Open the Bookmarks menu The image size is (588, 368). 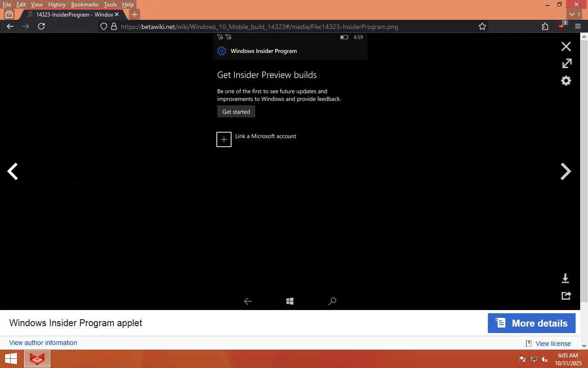tap(85, 5)
